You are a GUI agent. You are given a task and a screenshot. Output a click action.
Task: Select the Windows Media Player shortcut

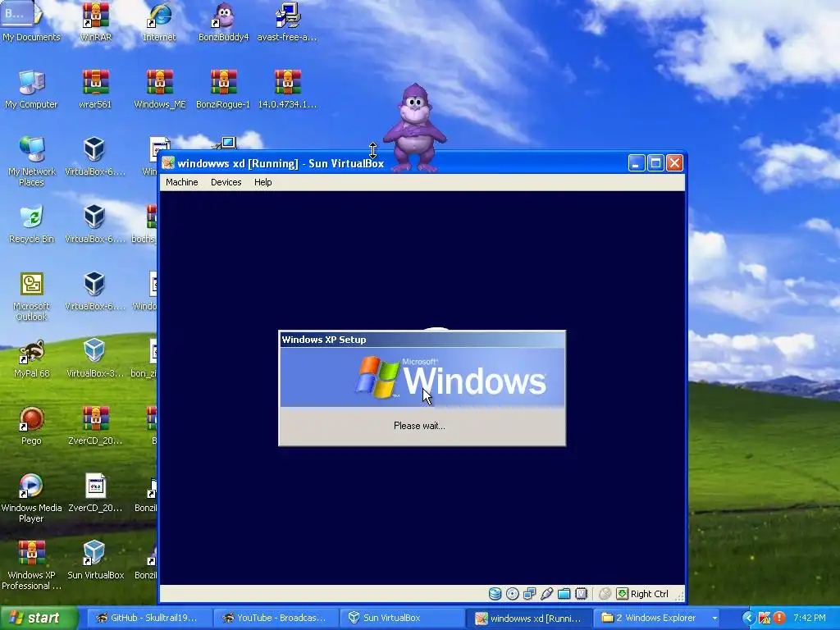pos(31,498)
